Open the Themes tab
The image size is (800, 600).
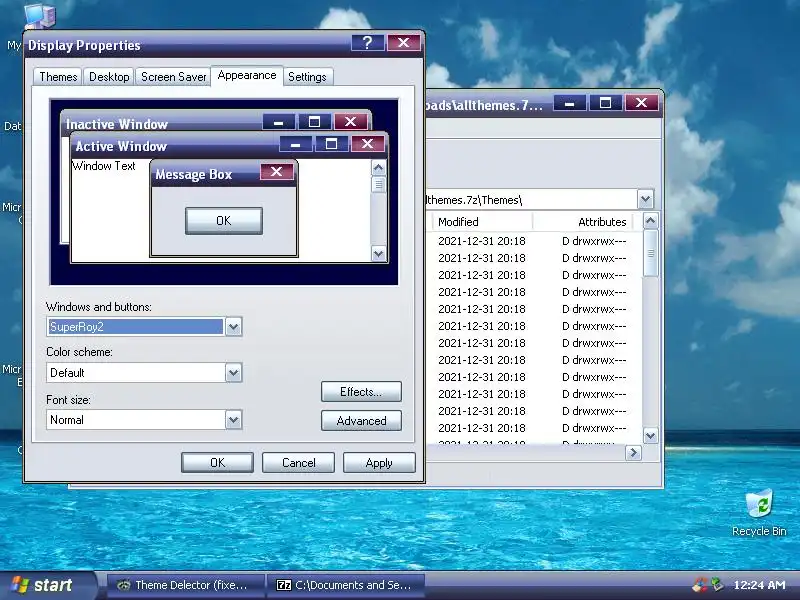coord(58,77)
